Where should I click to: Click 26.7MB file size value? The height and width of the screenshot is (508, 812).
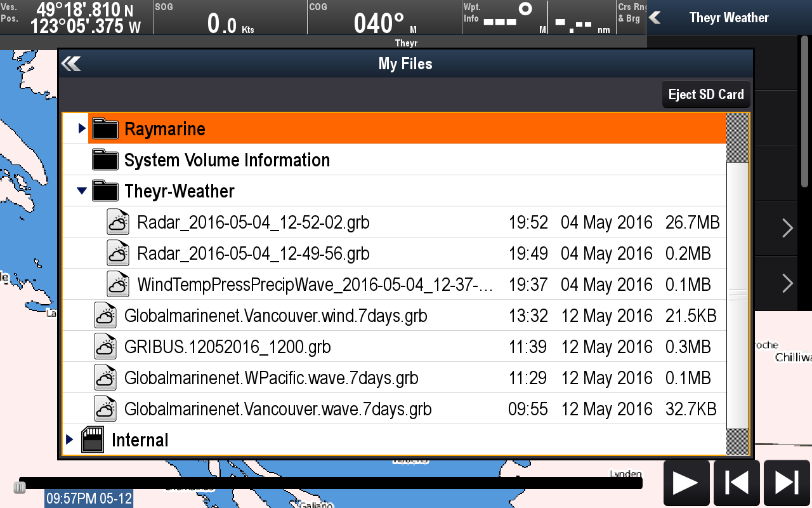692,222
